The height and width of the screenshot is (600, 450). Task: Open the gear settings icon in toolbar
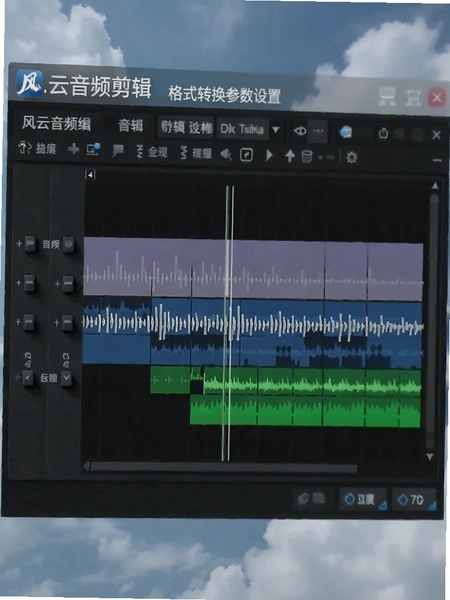coord(351,157)
